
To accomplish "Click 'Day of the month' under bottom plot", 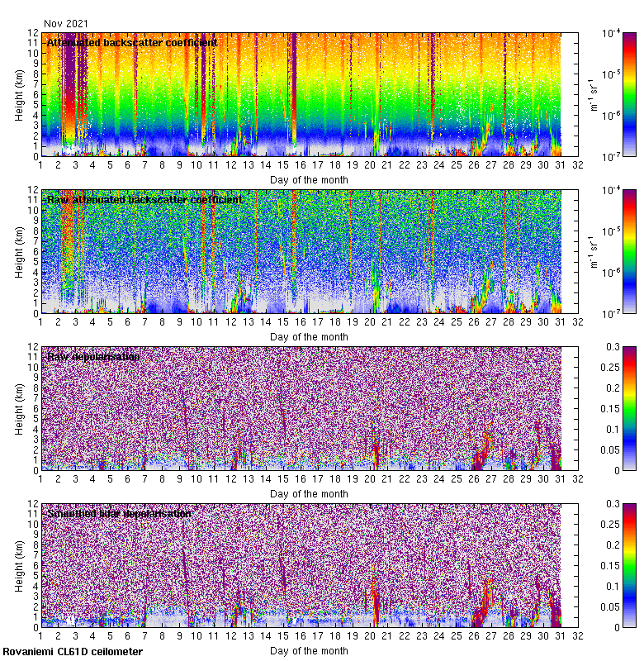I will 309,651.
